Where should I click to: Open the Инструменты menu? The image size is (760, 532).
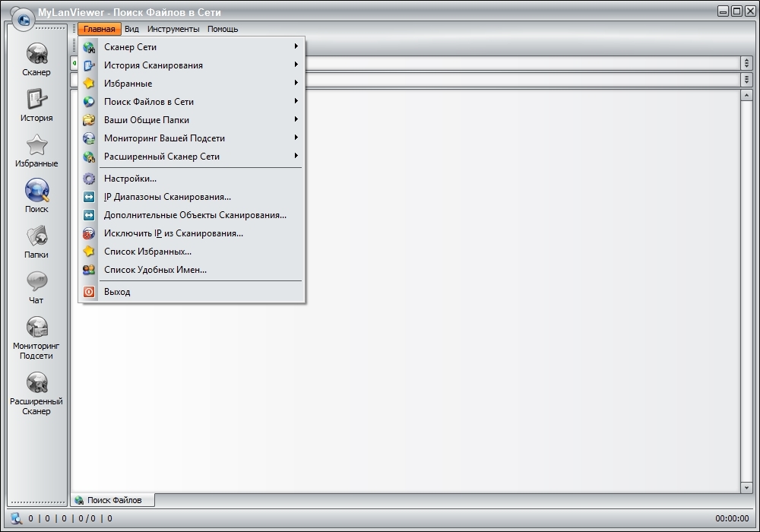tap(173, 29)
